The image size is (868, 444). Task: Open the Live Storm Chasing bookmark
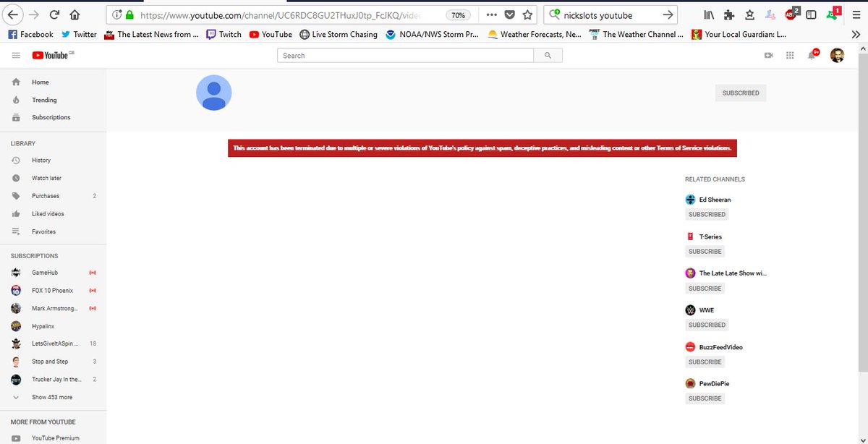click(x=339, y=34)
